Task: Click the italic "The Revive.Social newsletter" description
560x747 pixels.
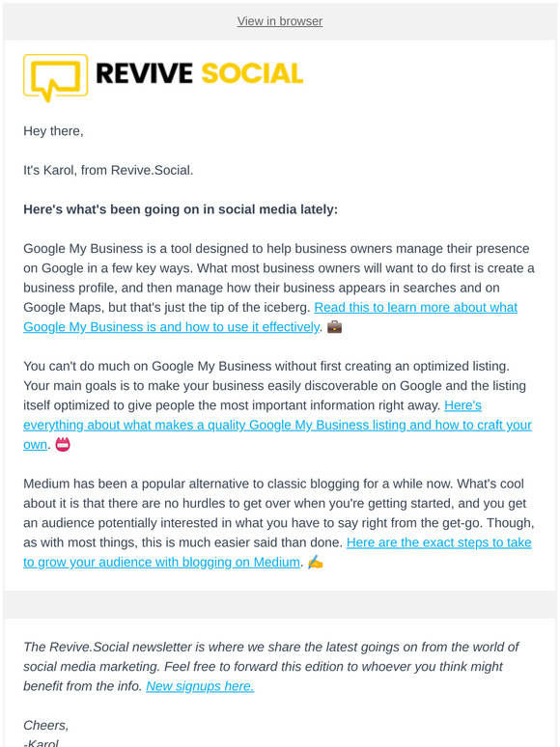Action: tap(270, 667)
